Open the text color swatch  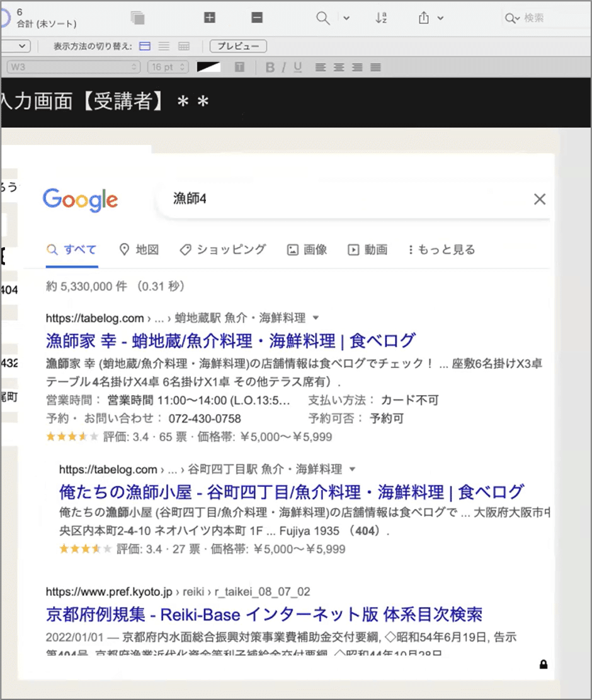point(209,67)
